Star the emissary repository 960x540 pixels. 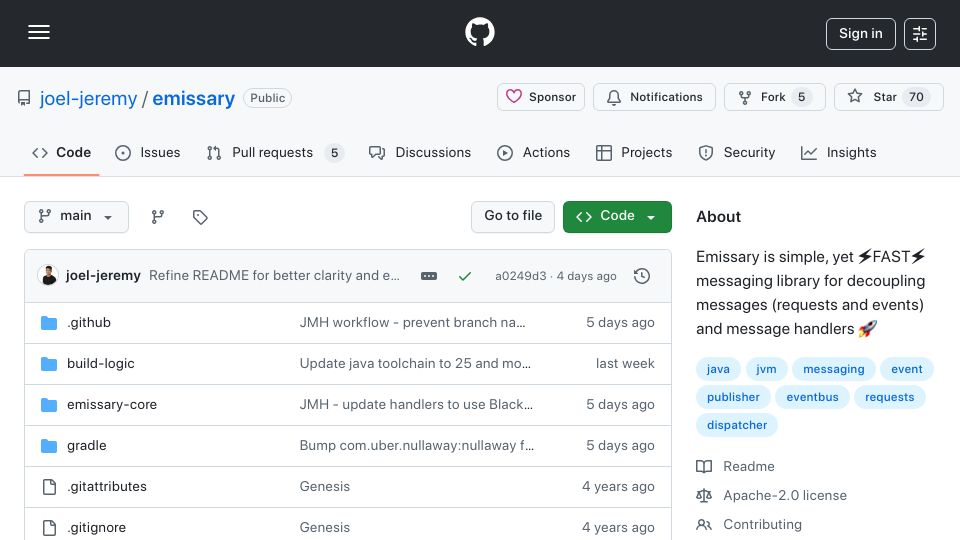pyautogui.click(x=888, y=97)
